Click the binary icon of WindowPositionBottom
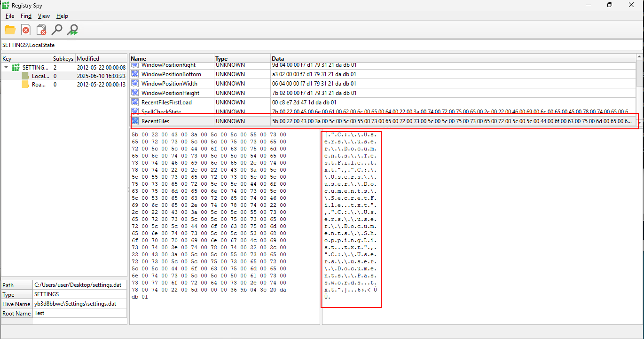This screenshot has width=644, height=339. (135, 74)
